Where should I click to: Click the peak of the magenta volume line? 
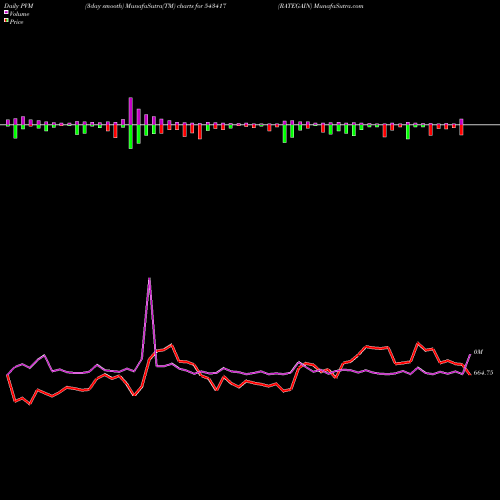(x=149, y=278)
